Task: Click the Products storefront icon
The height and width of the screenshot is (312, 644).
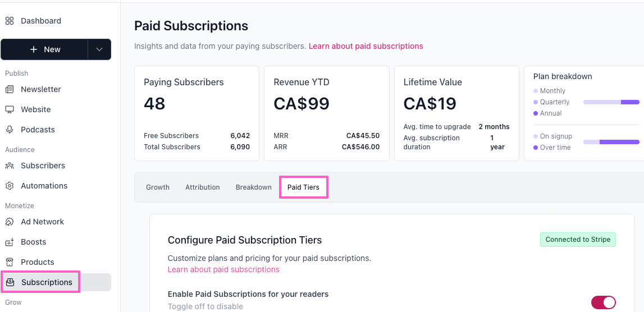Action: (10, 262)
